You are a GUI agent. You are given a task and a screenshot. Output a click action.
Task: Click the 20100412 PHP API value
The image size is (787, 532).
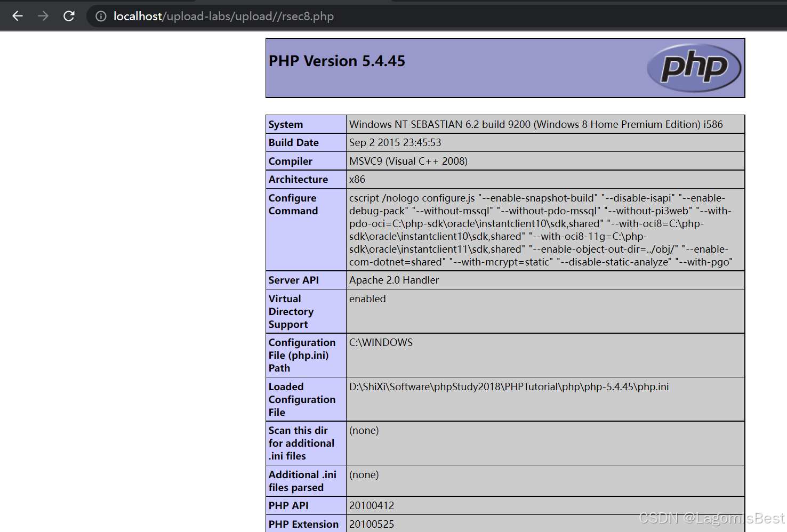372,505
